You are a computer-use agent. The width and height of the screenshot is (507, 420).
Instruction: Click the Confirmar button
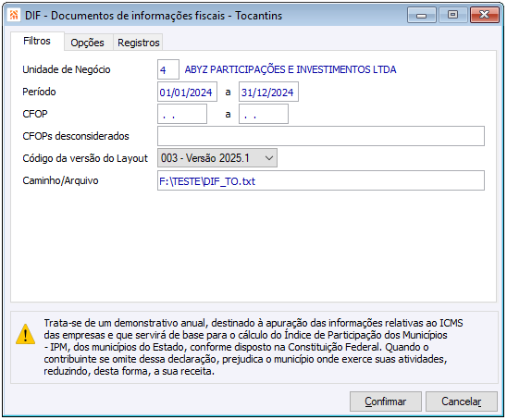386,401
